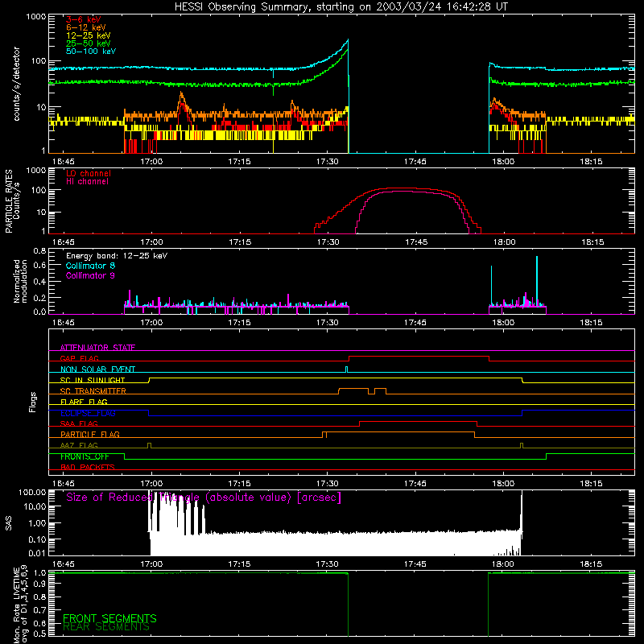644x644 pixels.
Task: Click the Normalized modulation axis label
Action: pyautogui.click(x=19, y=281)
